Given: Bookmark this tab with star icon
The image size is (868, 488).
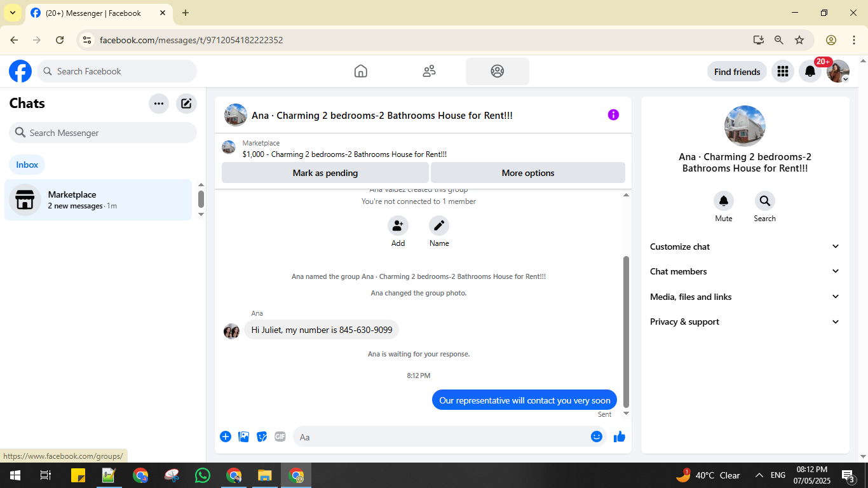Looking at the screenshot, I should [799, 40].
